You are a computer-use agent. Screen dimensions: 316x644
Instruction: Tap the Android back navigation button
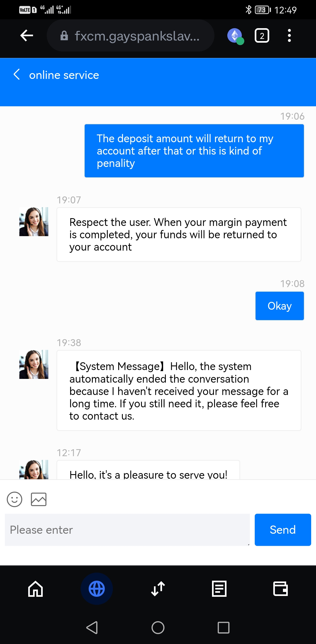pyautogui.click(x=92, y=628)
